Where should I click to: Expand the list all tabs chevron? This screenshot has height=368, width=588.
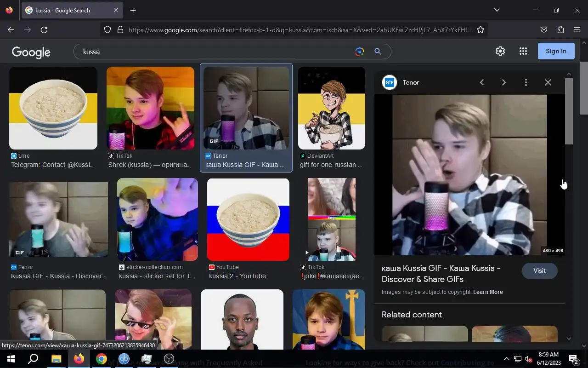point(497,10)
